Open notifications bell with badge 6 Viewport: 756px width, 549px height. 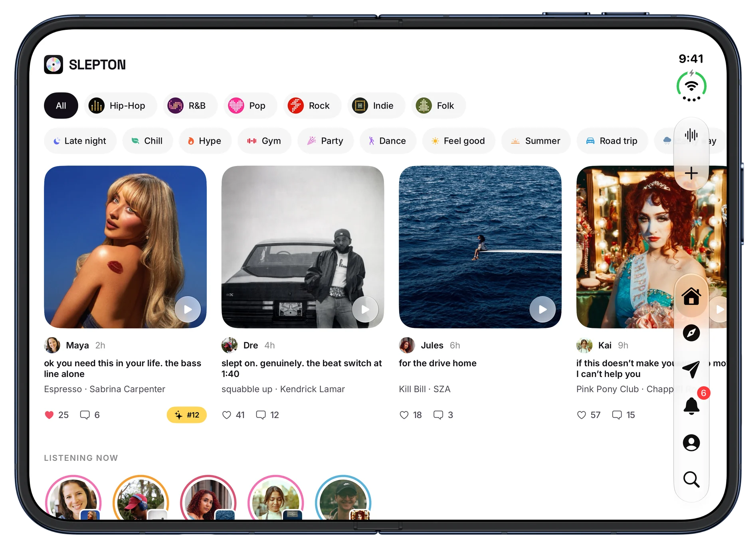pos(692,406)
